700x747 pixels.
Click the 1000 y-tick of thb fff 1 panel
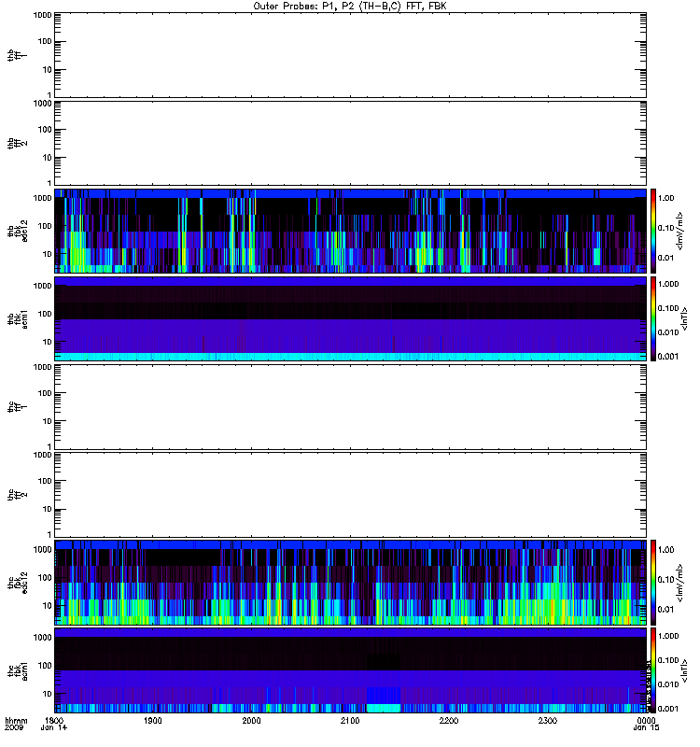pyautogui.click(x=42, y=15)
